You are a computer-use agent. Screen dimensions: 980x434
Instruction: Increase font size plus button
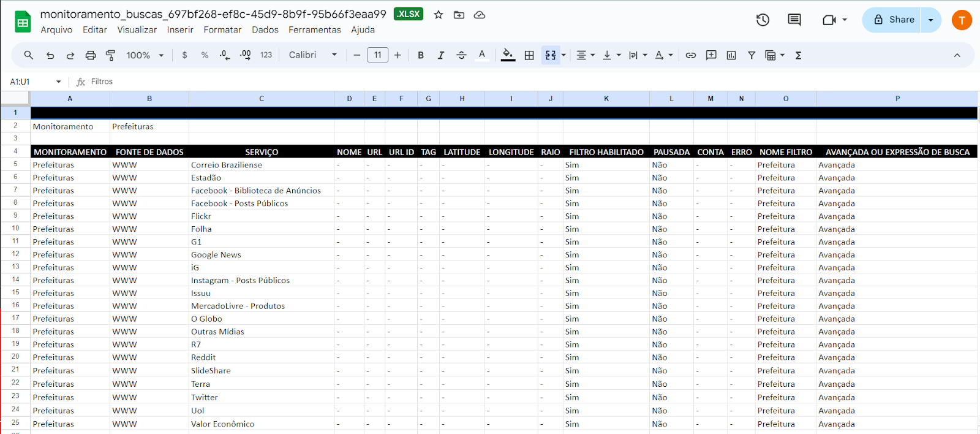tap(398, 55)
